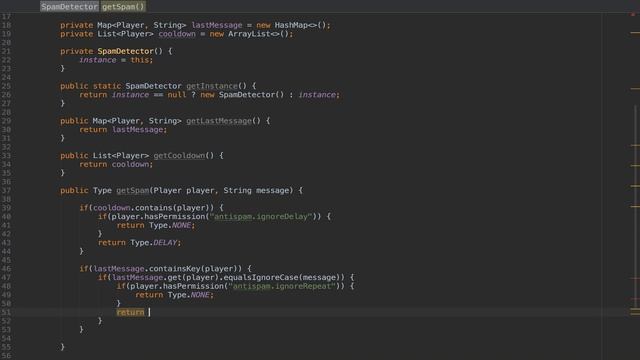Click 'return cooldown;' on line 34

click(x=116, y=164)
